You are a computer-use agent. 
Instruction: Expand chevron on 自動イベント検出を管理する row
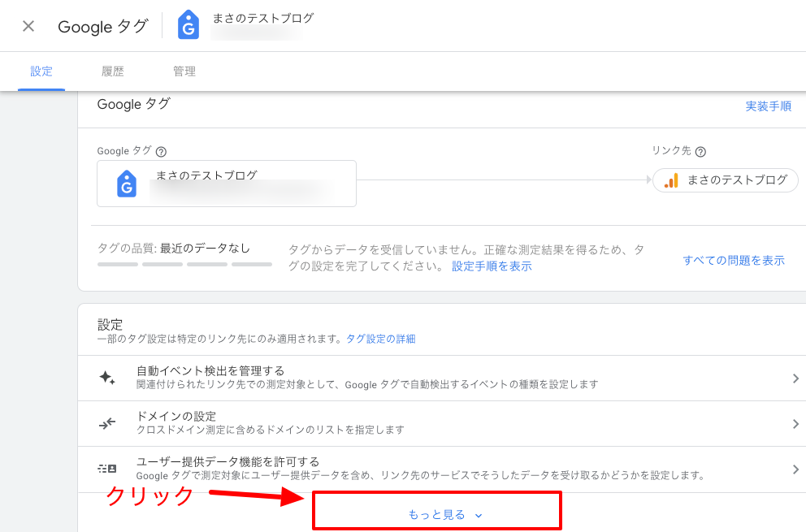(795, 378)
